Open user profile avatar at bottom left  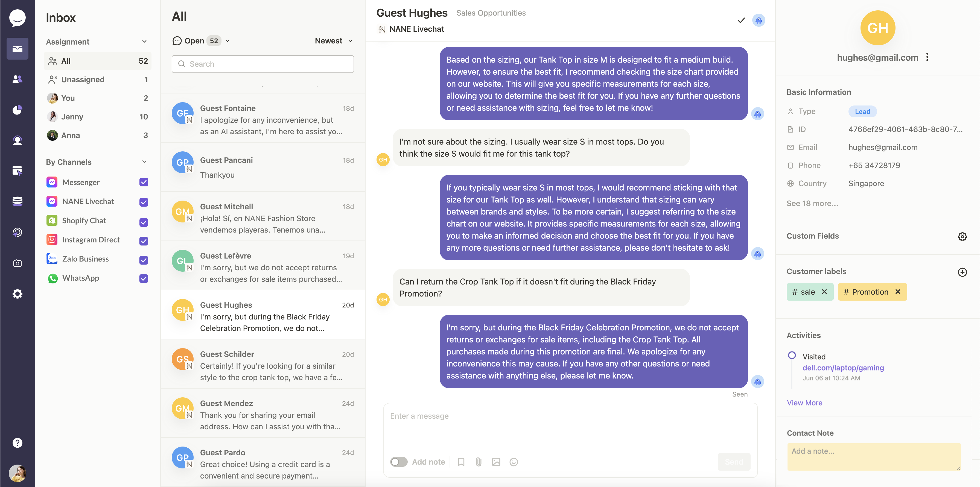(x=17, y=473)
